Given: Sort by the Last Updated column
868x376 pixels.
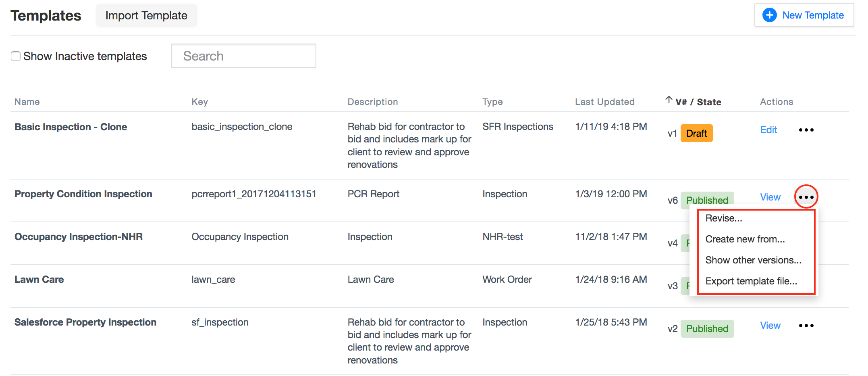Looking at the screenshot, I should click(x=604, y=102).
